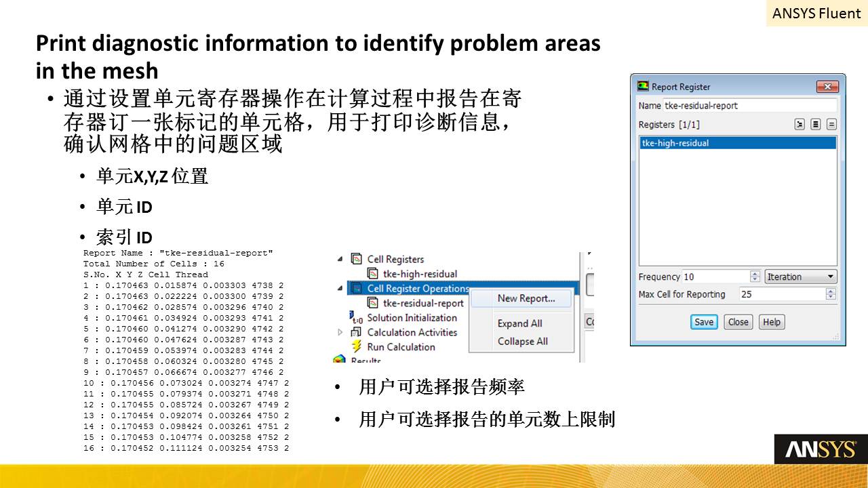
Task: Expand the Calculation Activities tree node
Action: tap(340, 332)
